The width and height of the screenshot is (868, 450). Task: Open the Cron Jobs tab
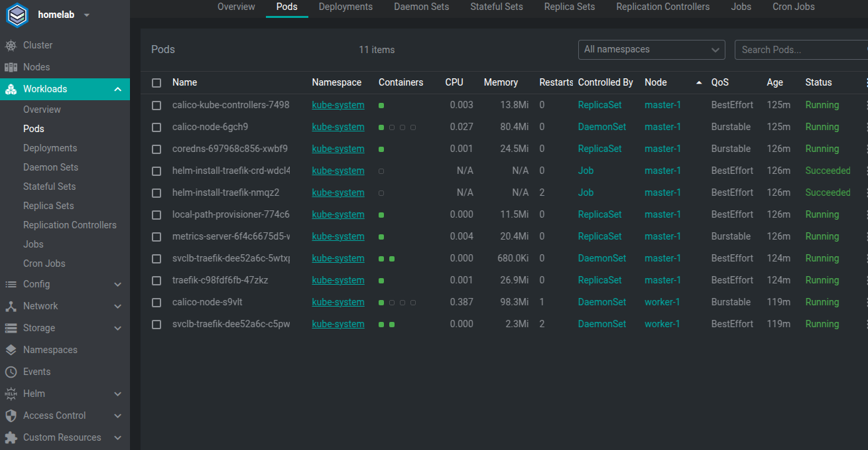click(x=794, y=7)
